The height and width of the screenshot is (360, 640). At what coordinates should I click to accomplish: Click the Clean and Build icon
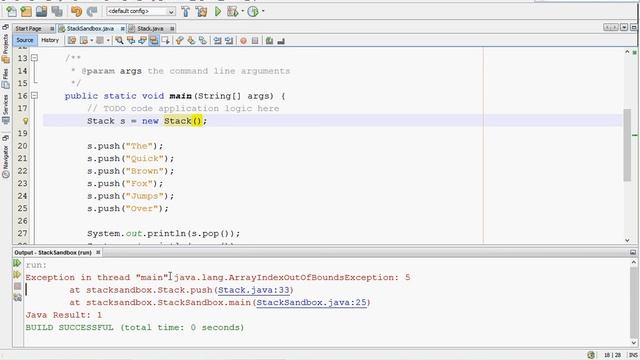(x=201, y=11)
